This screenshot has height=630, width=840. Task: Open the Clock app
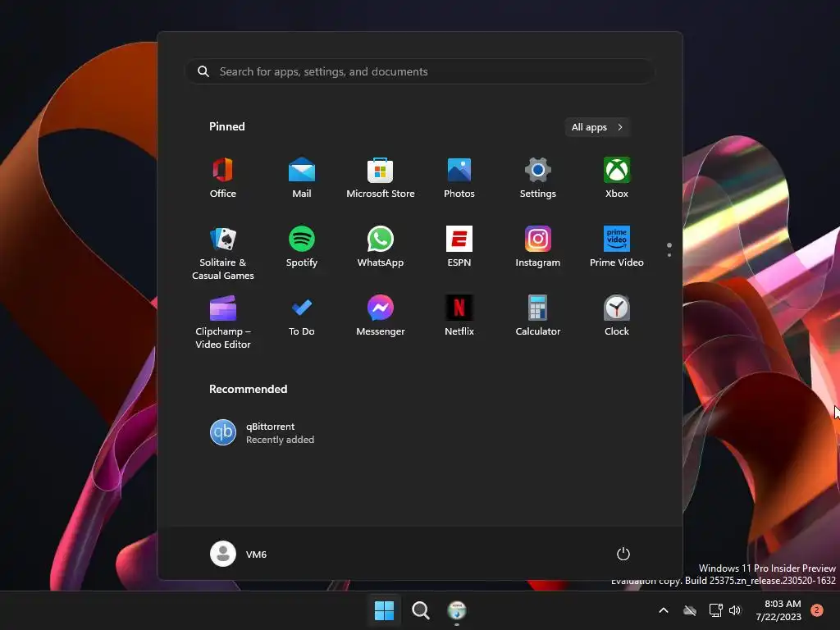click(x=617, y=317)
